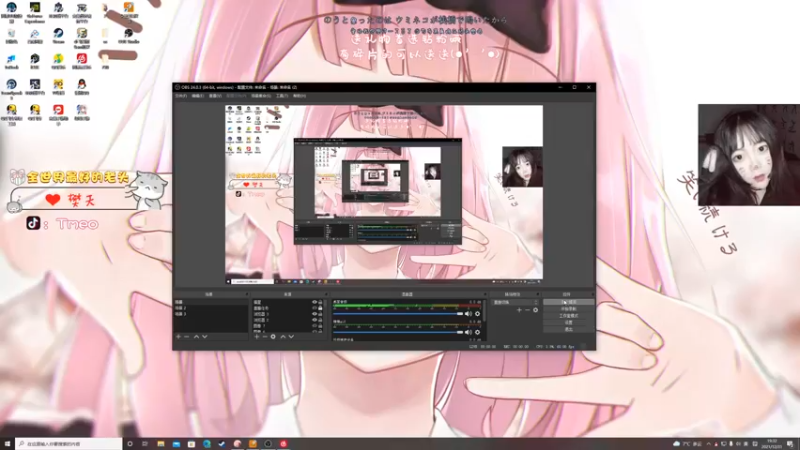Open the Scene Collection menu in OBS
The height and width of the screenshot is (450, 800).
(261, 95)
